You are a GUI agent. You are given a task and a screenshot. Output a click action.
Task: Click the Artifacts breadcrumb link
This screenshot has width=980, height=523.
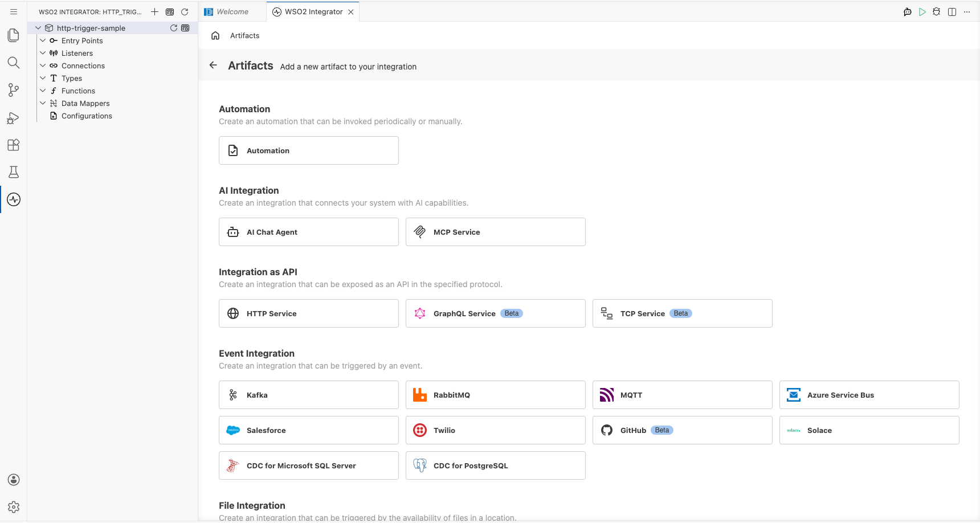pos(244,35)
